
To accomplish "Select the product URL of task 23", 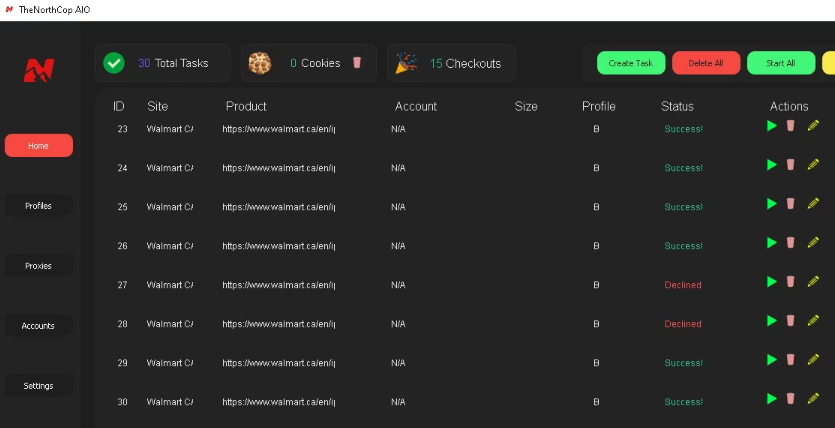I will tap(279, 129).
